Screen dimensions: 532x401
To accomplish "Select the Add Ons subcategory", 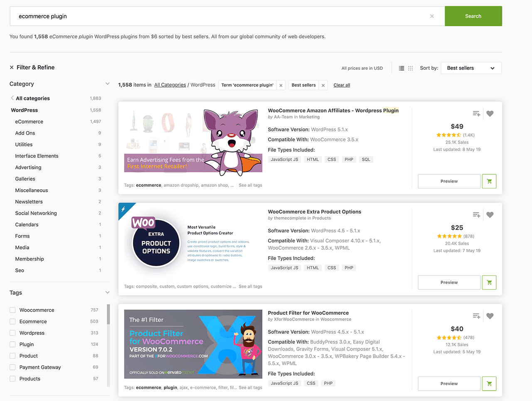I will click(25, 133).
